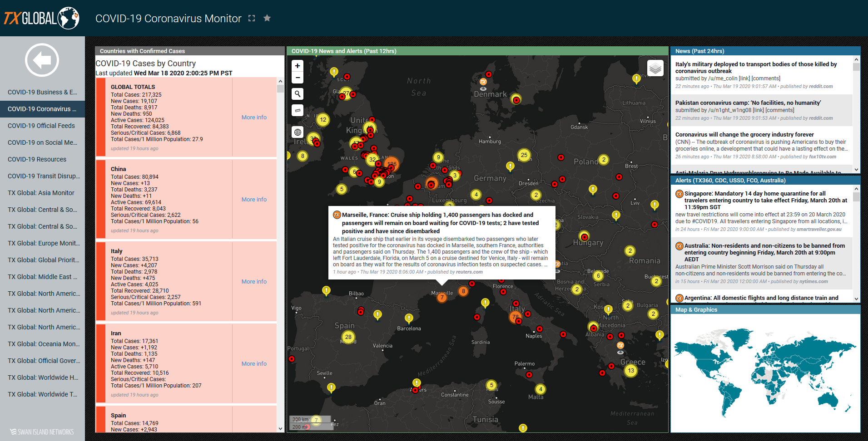Open the TX Global logo home link

coord(42,18)
